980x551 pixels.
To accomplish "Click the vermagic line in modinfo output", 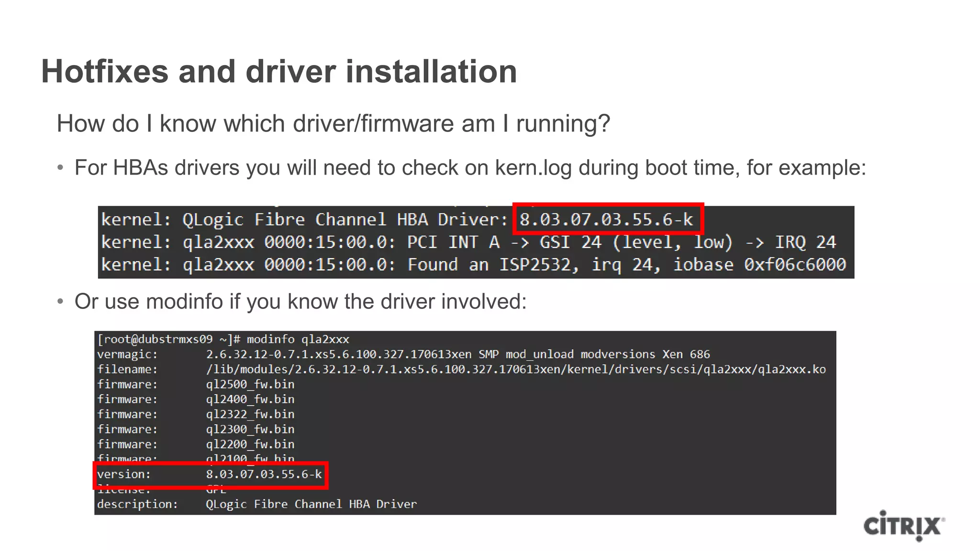I will point(403,354).
